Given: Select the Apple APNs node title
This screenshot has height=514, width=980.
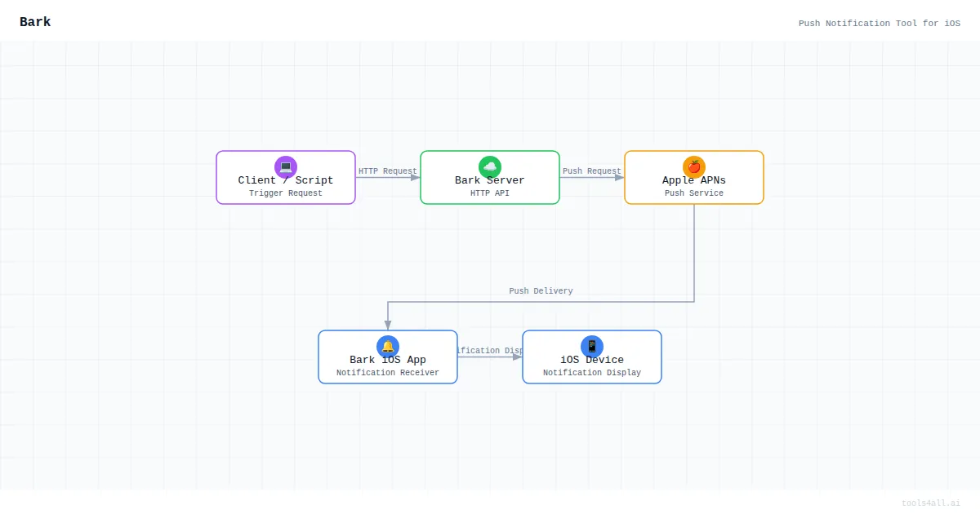Looking at the screenshot, I should pos(694,180).
